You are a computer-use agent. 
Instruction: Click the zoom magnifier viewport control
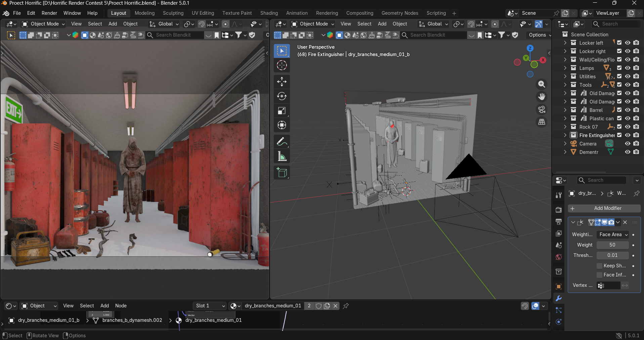click(542, 84)
